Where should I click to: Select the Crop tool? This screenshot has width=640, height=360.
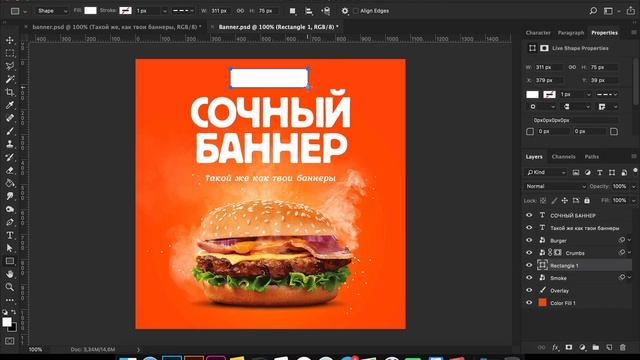pyautogui.click(x=10, y=92)
